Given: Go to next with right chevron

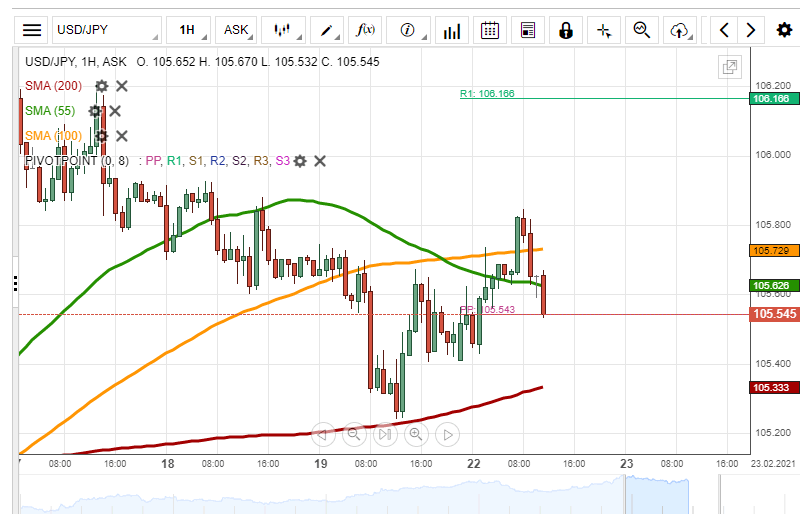Looking at the screenshot, I should click(x=750, y=30).
